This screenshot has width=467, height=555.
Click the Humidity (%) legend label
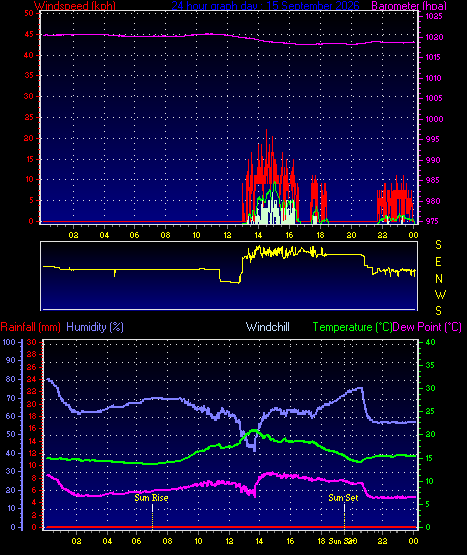95,327
